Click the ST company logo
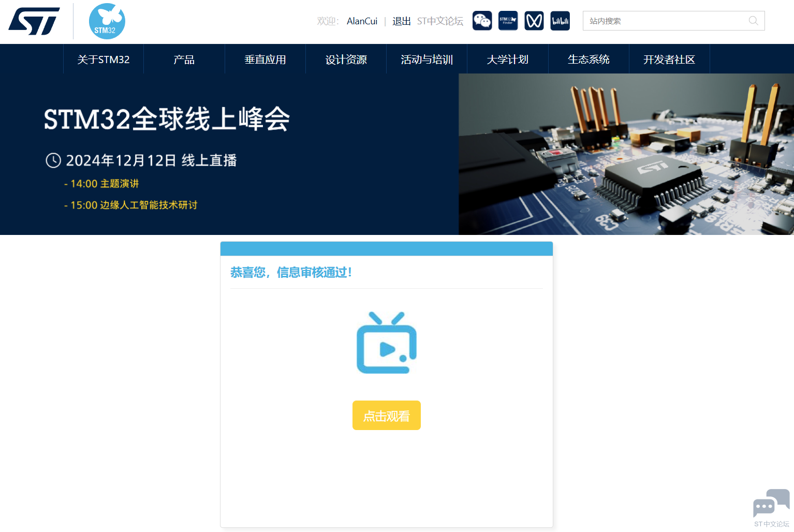Viewport: 794px width, 532px height. (x=34, y=21)
